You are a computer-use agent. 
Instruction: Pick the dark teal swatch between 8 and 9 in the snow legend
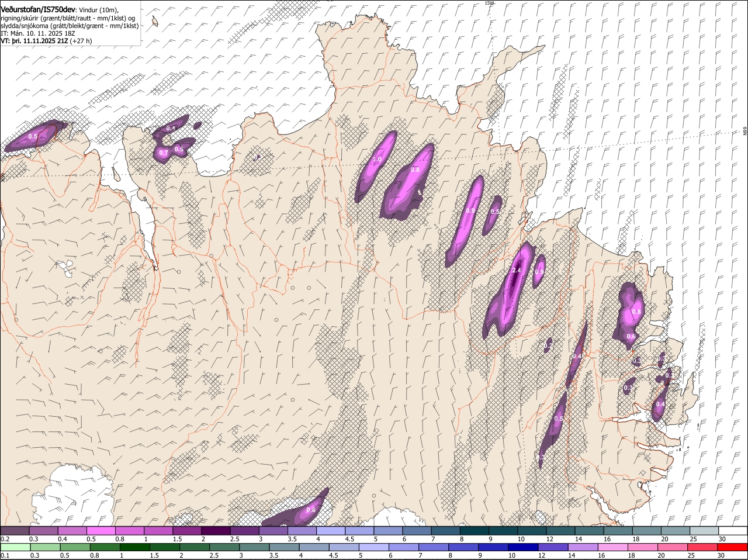[475, 530]
